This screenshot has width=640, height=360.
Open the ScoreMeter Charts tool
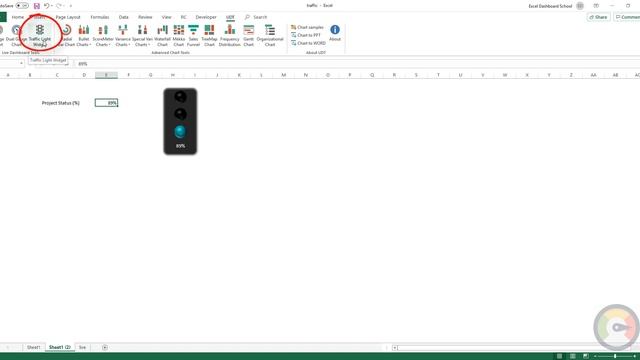(103, 35)
